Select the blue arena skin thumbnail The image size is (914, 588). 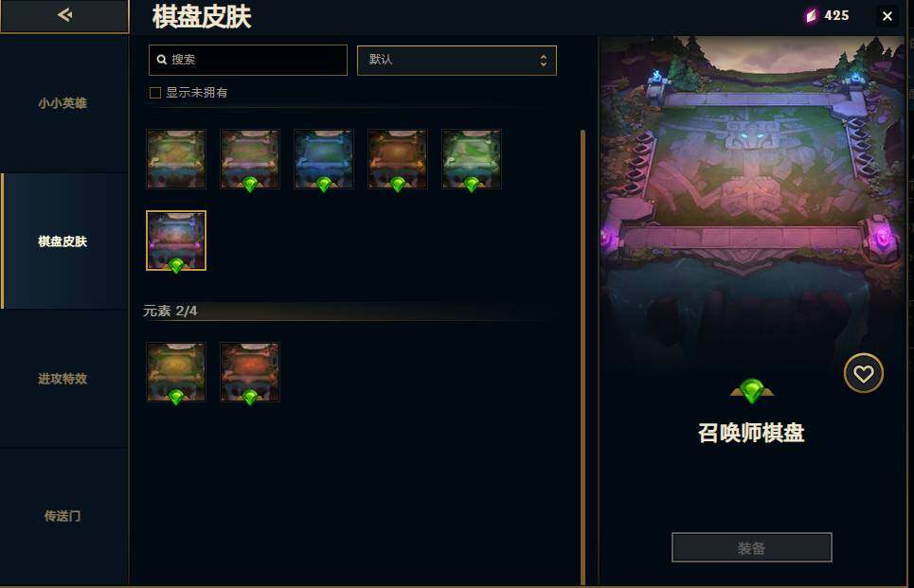324,159
